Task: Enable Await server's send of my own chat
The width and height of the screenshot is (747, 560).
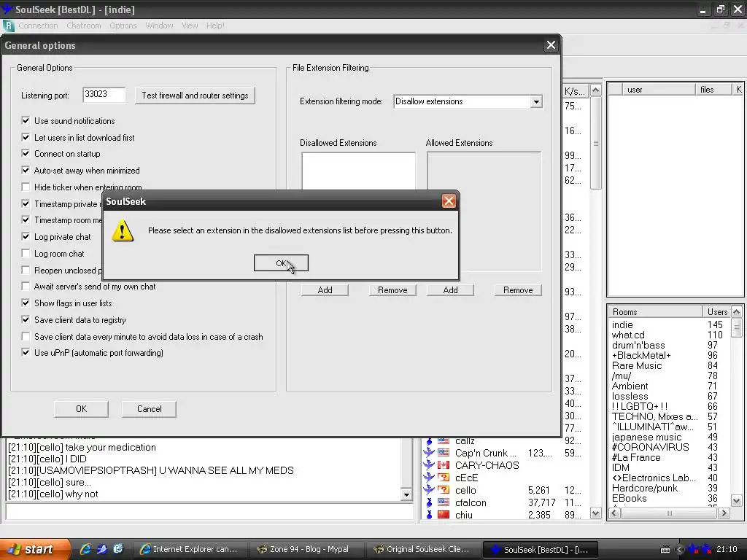Action: click(x=26, y=286)
